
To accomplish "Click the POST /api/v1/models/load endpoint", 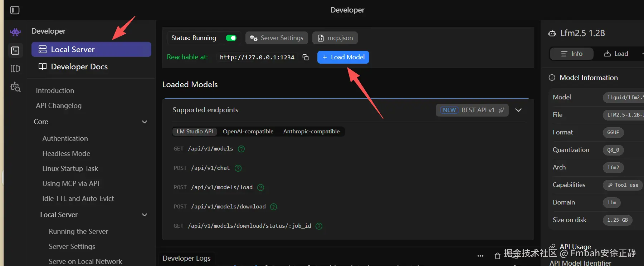I will point(213,187).
